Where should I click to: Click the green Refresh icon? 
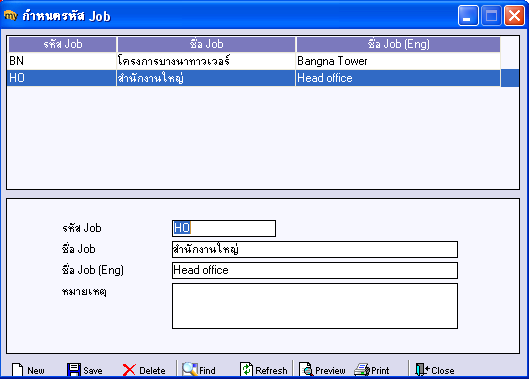[x=246, y=369]
